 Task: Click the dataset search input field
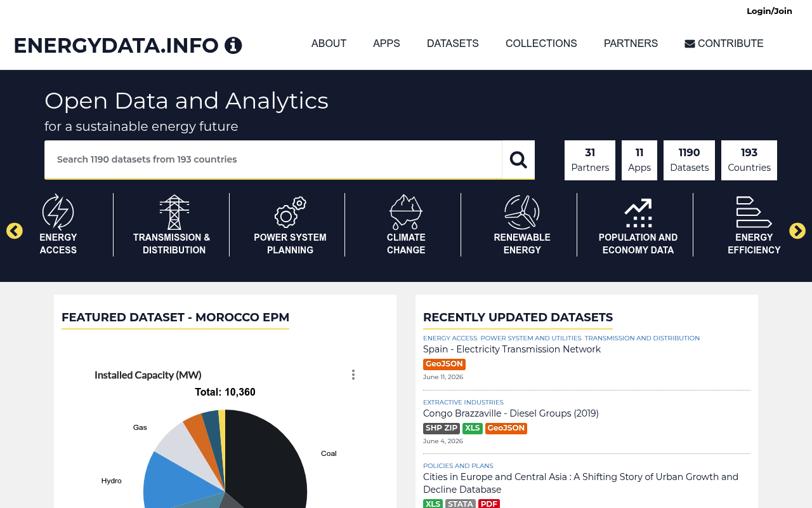(273, 160)
